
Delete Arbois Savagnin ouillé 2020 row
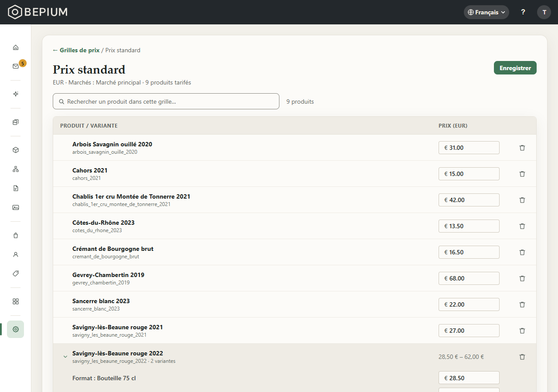(x=522, y=148)
